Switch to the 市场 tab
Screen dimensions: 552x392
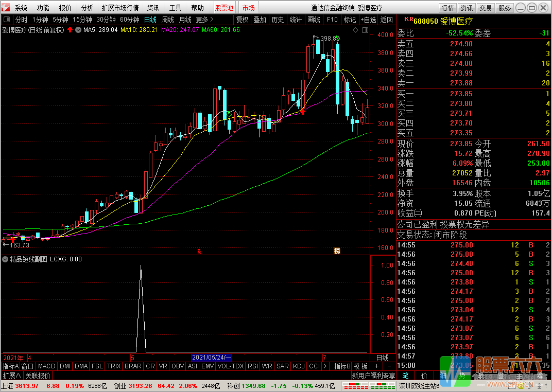click(249, 8)
